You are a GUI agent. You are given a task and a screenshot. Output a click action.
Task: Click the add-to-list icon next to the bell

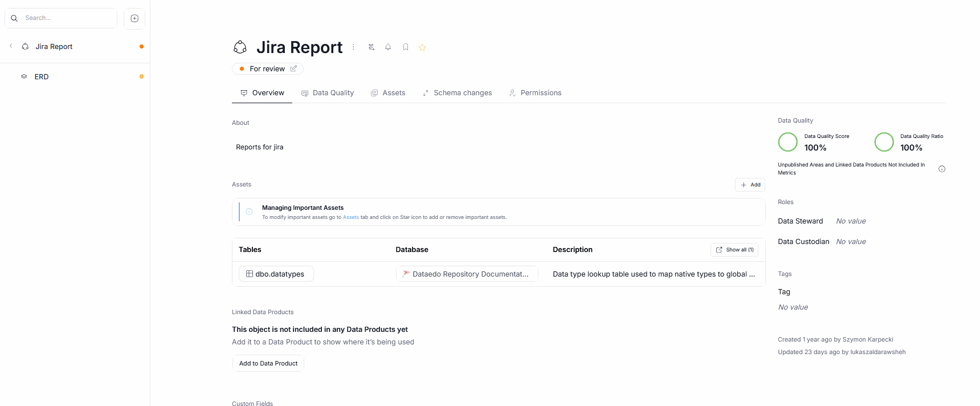(371, 47)
